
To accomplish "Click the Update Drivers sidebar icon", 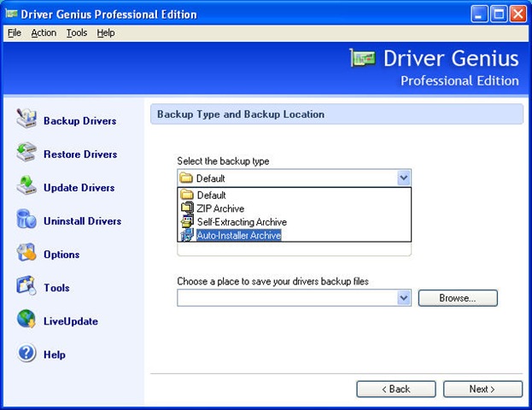I will (26, 185).
